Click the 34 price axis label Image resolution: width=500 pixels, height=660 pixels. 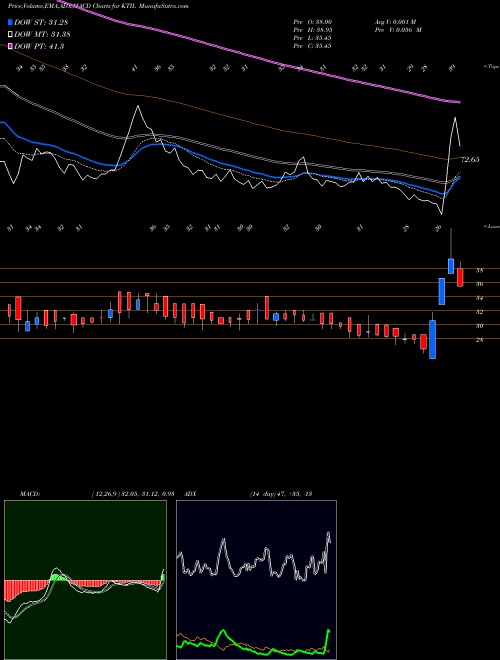pyautogui.click(x=479, y=298)
